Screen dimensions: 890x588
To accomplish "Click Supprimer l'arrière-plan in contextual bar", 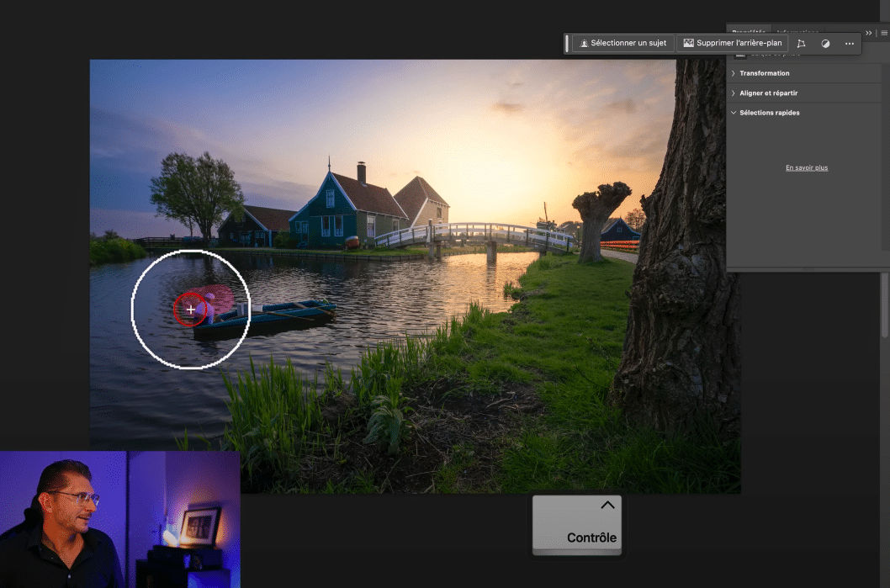I will 732,43.
